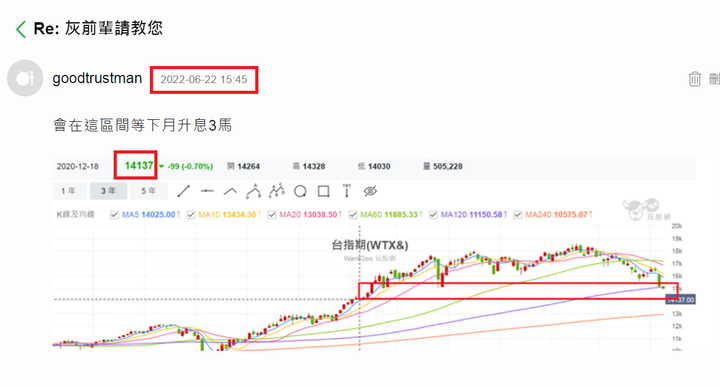Click the 20k axis label

[677, 226]
